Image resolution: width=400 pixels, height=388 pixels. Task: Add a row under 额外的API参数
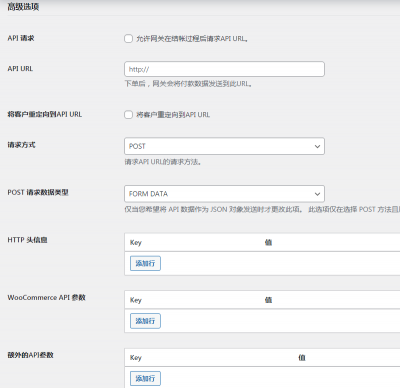(x=145, y=379)
